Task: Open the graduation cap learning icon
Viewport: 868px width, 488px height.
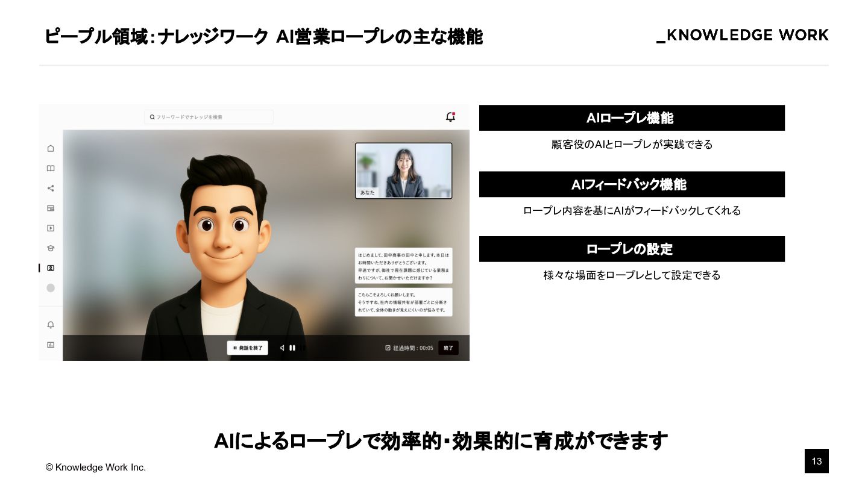Action: (51, 248)
